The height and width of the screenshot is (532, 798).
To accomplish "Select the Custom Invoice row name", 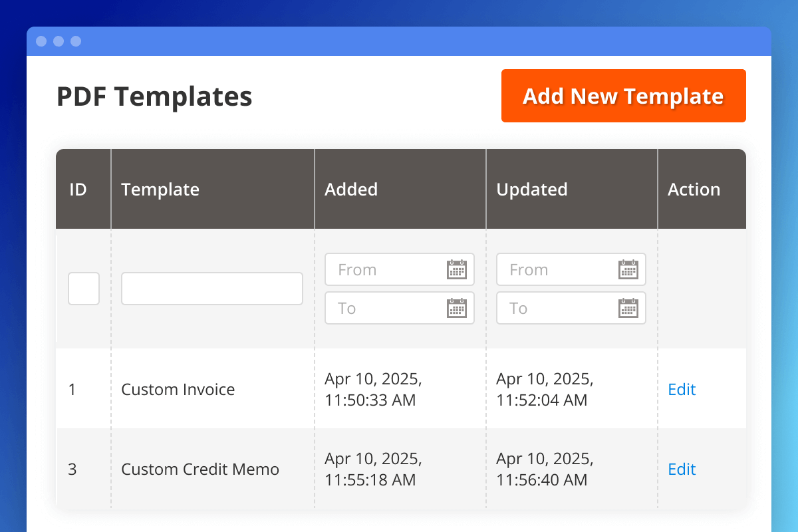I will tap(178, 389).
